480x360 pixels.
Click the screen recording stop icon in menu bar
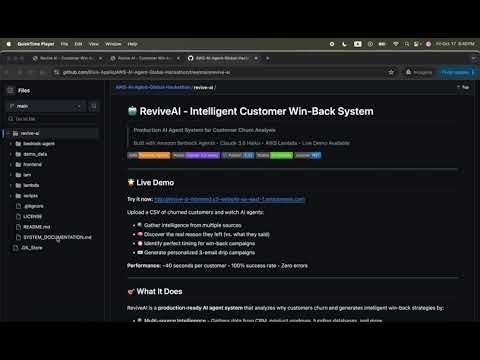coord(332,44)
